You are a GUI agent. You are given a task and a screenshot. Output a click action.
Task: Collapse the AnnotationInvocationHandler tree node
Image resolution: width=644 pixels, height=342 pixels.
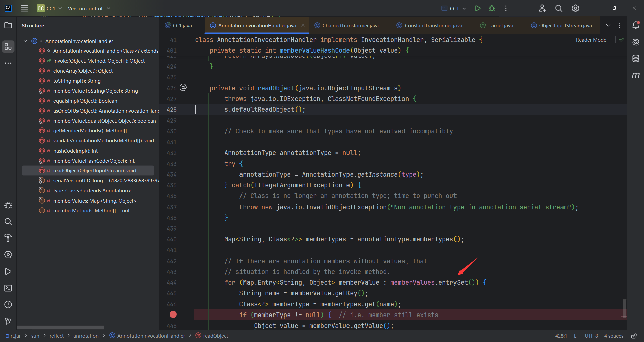coord(25,41)
